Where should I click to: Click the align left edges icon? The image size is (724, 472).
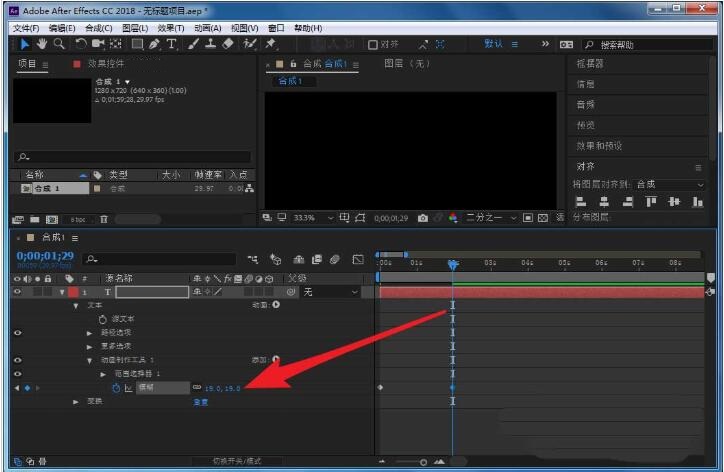tap(581, 201)
